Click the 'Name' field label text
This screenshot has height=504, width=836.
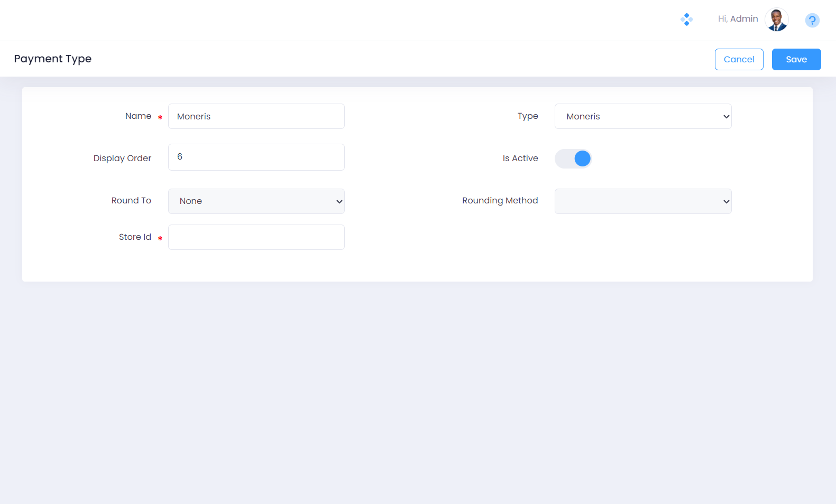(x=138, y=116)
